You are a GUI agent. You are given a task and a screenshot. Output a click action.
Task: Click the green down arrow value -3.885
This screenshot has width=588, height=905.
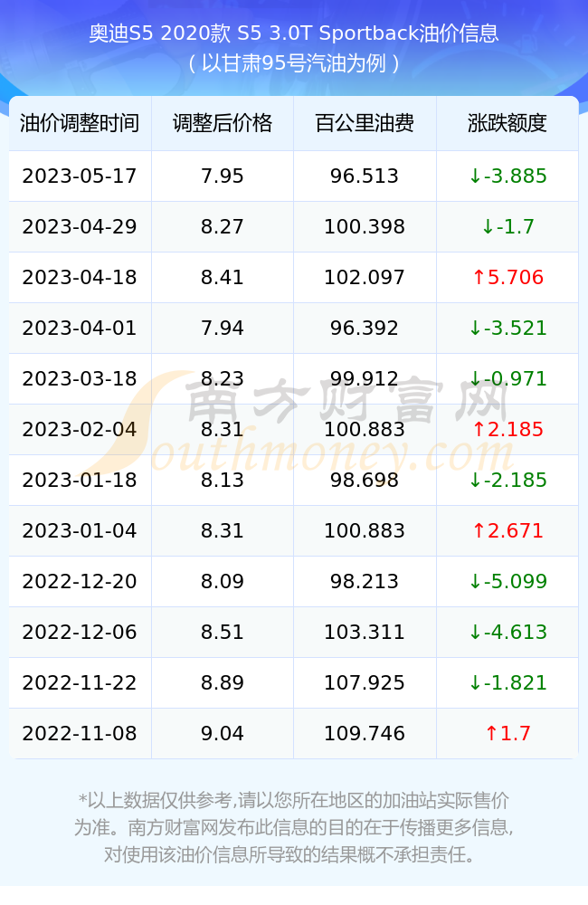click(507, 176)
